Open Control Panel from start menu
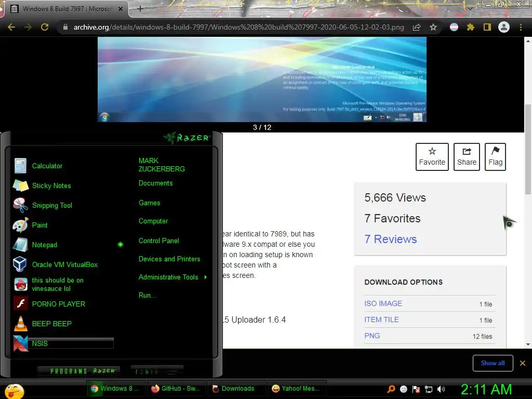Image resolution: width=532 pixels, height=399 pixels. (159, 241)
